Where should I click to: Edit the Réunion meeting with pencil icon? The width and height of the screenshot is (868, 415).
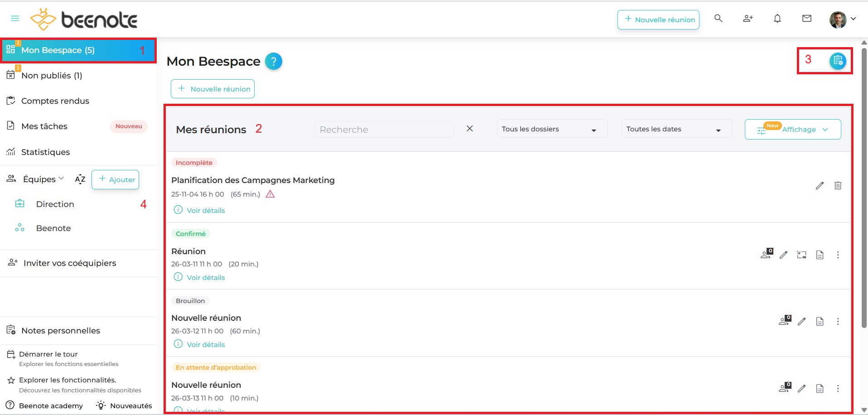pos(783,255)
